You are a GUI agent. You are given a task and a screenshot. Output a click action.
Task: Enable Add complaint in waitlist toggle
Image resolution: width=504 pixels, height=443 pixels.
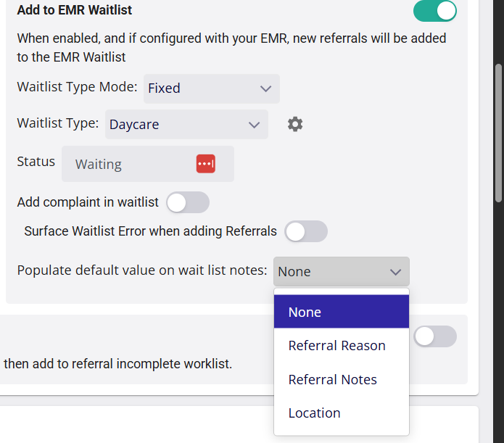(188, 202)
